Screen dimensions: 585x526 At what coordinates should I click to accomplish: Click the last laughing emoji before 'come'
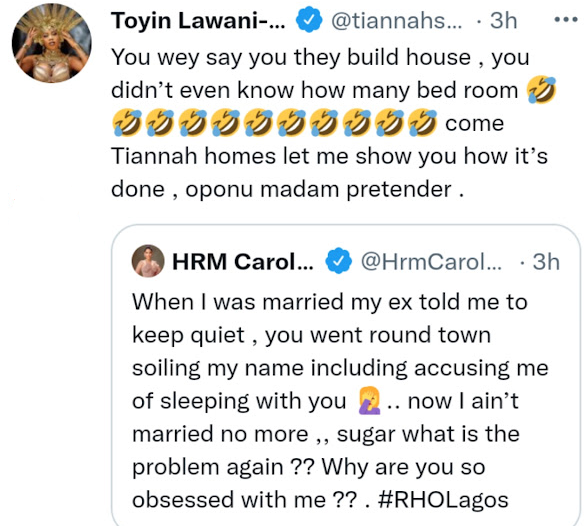tap(422, 122)
